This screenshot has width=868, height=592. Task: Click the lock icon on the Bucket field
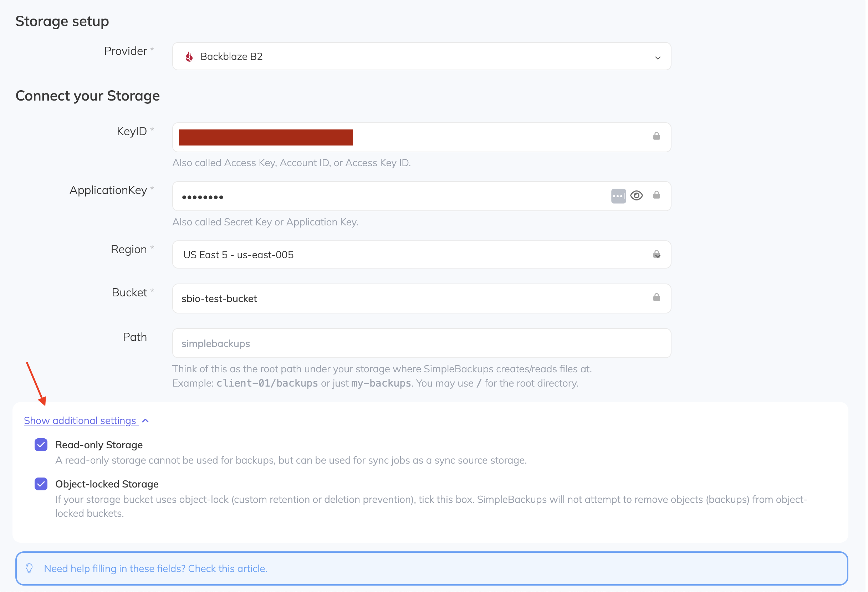point(657,298)
